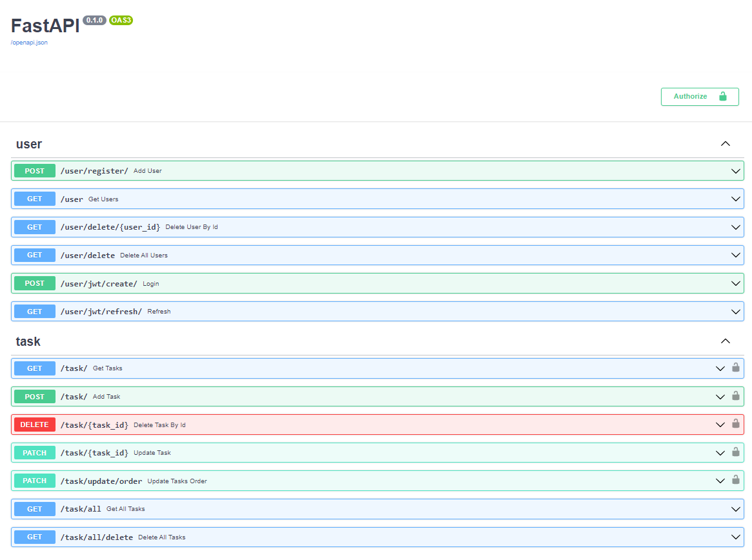Screen dimensions: 752x560
Task: Open the /openapi.json link
Action: point(29,43)
